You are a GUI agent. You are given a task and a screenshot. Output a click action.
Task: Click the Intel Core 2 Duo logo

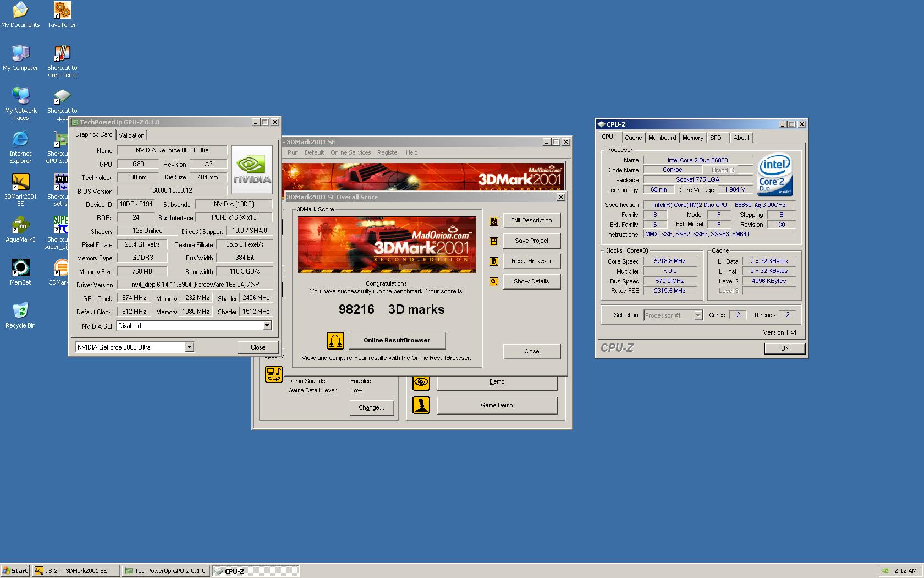tap(776, 175)
